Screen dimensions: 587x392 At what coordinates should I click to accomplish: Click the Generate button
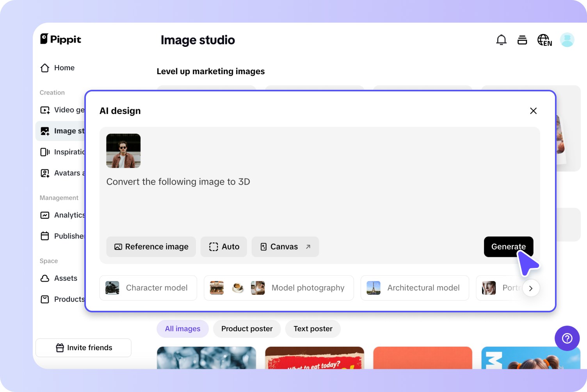[508, 247]
